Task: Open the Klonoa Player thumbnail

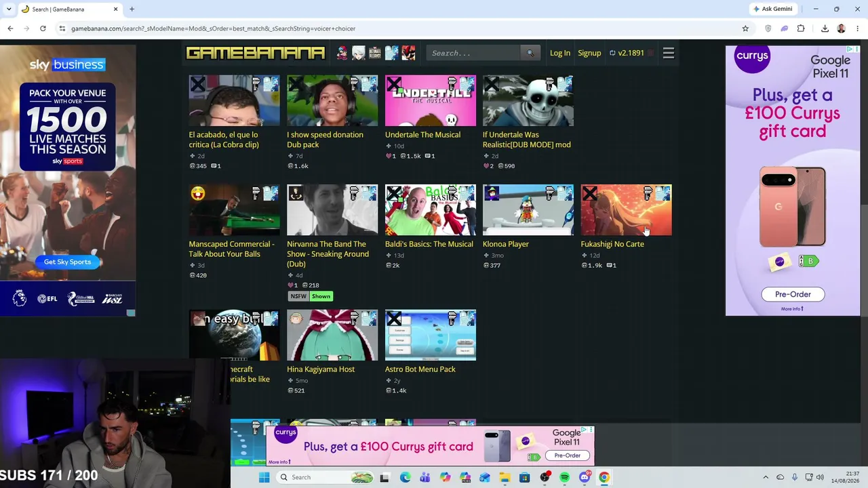Action: (x=528, y=210)
